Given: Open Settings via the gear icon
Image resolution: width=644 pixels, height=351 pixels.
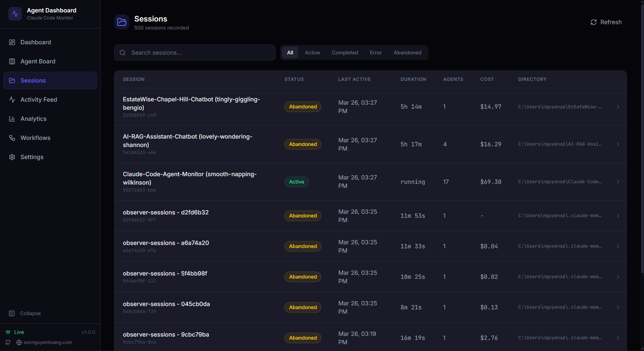Looking at the screenshot, I should point(12,157).
